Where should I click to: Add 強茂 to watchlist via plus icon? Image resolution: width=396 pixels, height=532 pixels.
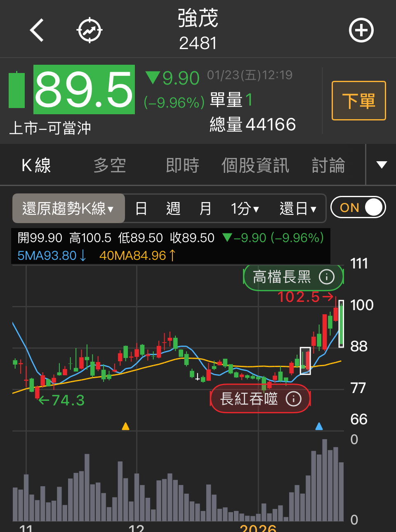[x=361, y=30]
